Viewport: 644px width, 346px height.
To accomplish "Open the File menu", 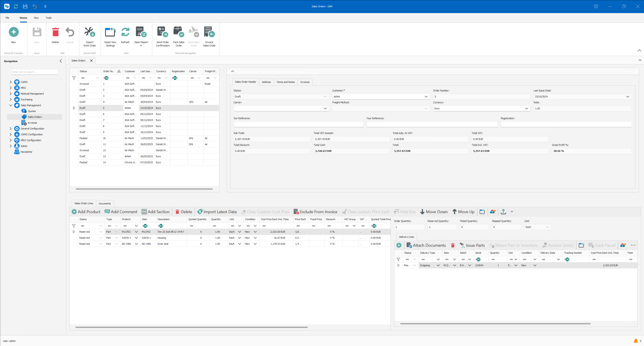I will (7, 18).
